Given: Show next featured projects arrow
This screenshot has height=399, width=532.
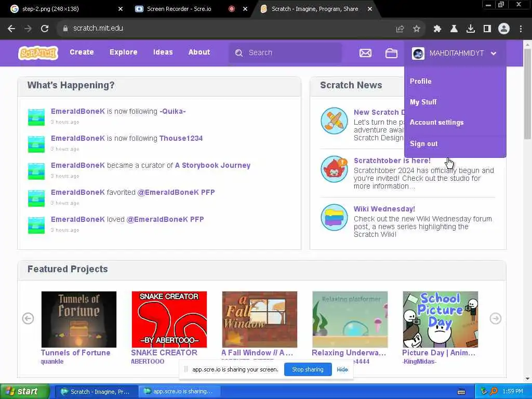Looking at the screenshot, I should (495, 318).
